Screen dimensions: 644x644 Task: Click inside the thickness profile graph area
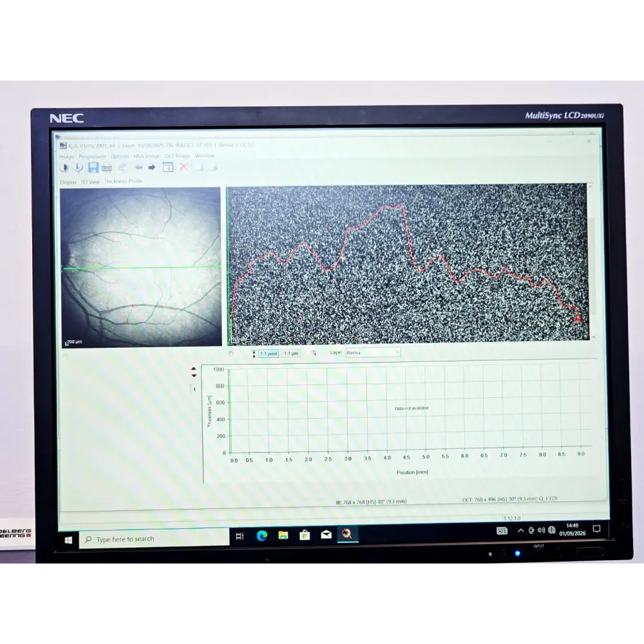(x=410, y=409)
